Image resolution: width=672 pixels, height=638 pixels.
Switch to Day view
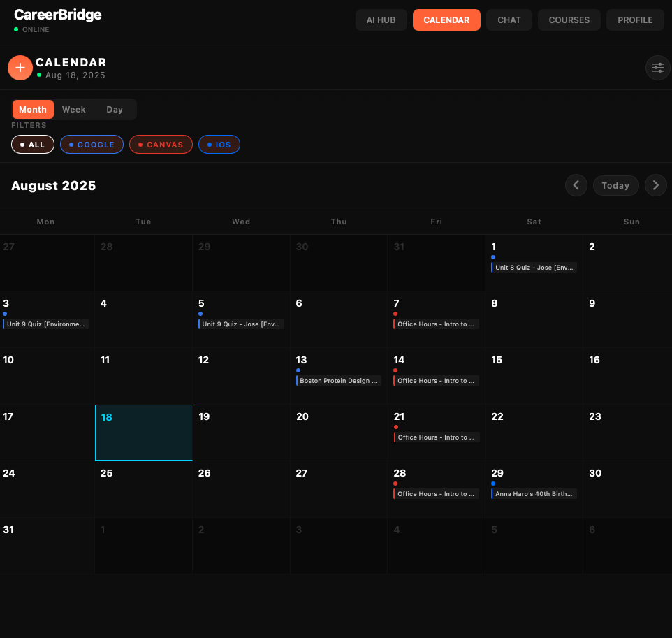pos(115,109)
